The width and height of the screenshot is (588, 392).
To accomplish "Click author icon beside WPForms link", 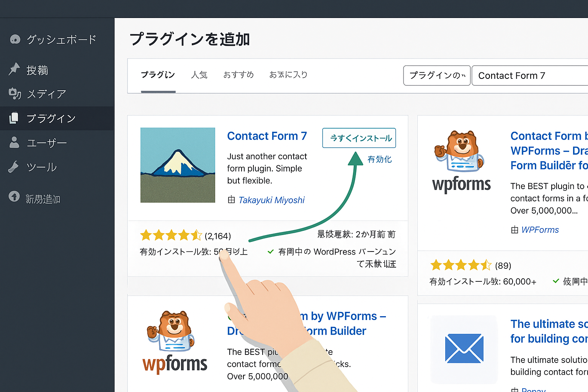I will (514, 230).
